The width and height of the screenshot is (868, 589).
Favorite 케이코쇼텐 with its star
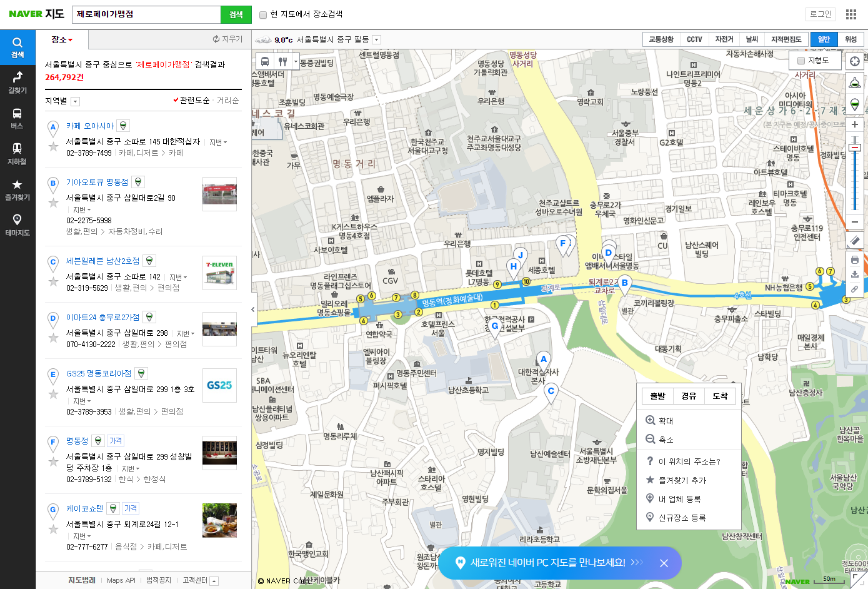pos(54,529)
